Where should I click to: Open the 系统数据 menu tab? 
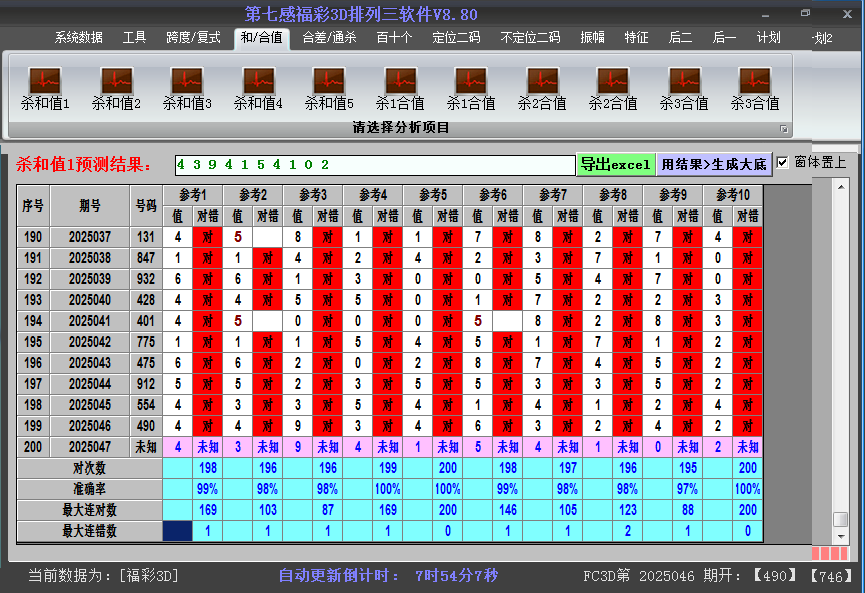[78, 38]
